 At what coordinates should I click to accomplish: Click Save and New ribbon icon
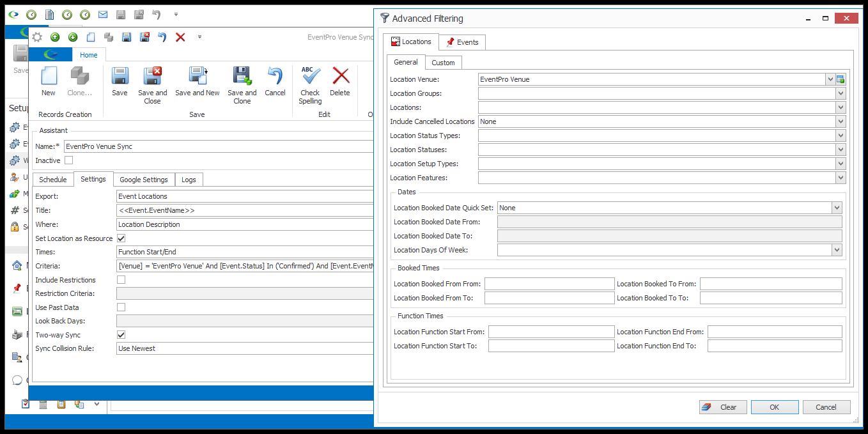pos(198,76)
